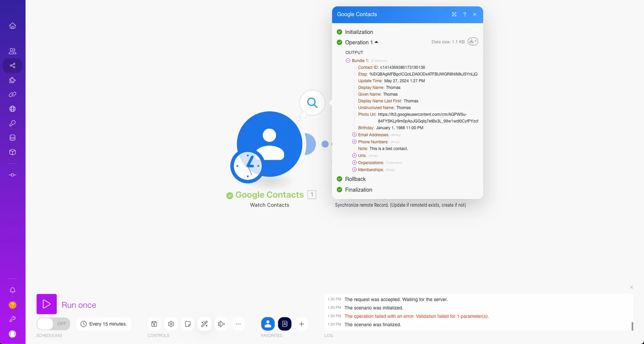Click the Note 'This is a test contact.'
The height and width of the screenshot is (344, 644).
point(389,149)
